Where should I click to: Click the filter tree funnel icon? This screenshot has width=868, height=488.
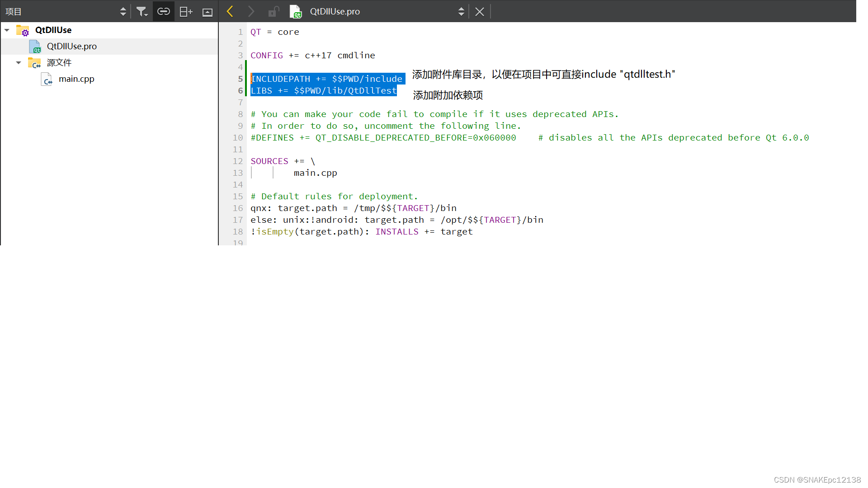pyautogui.click(x=142, y=12)
